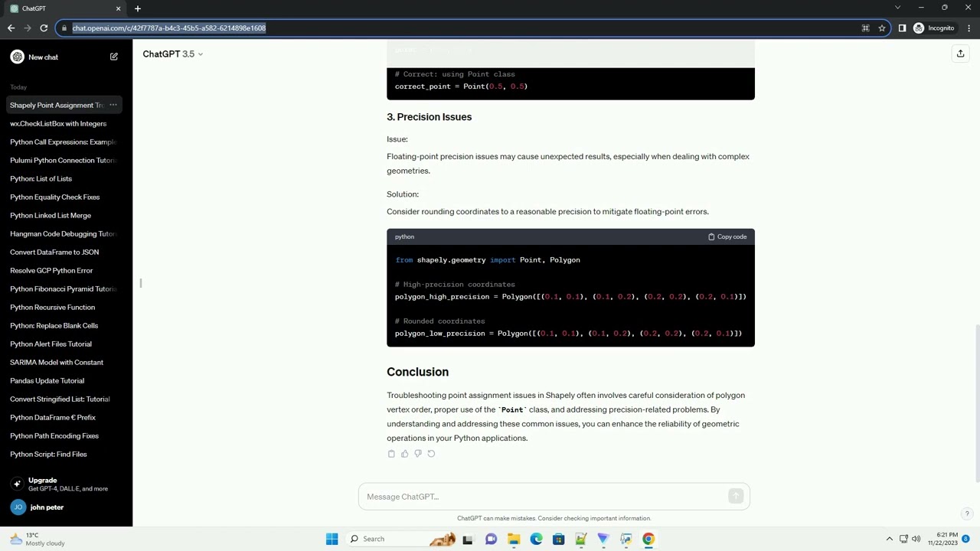Viewport: 980px width, 551px height.
Task: Open the Windows Start menu
Action: 332,539
